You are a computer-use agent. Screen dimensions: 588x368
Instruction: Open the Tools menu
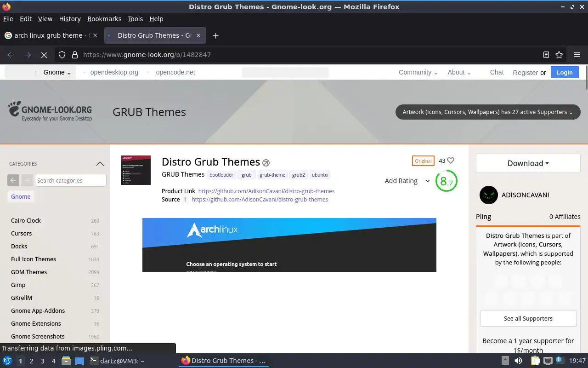(136, 19)
